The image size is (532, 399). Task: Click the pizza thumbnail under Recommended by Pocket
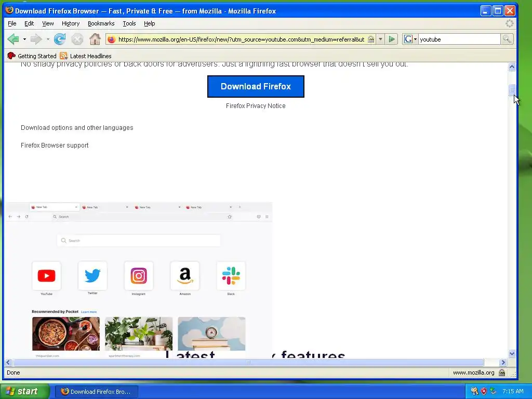point(66,334)
